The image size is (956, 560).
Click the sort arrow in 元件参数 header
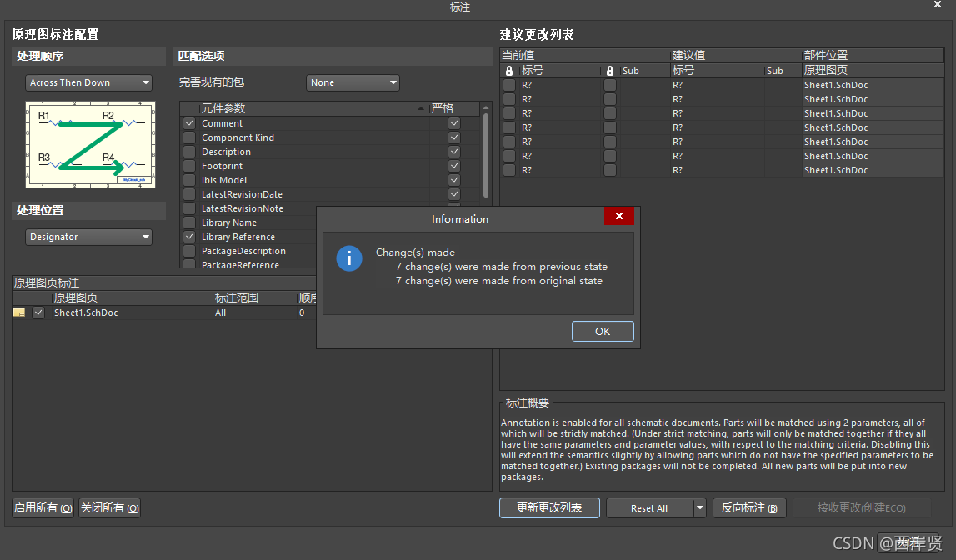point(421,108)
